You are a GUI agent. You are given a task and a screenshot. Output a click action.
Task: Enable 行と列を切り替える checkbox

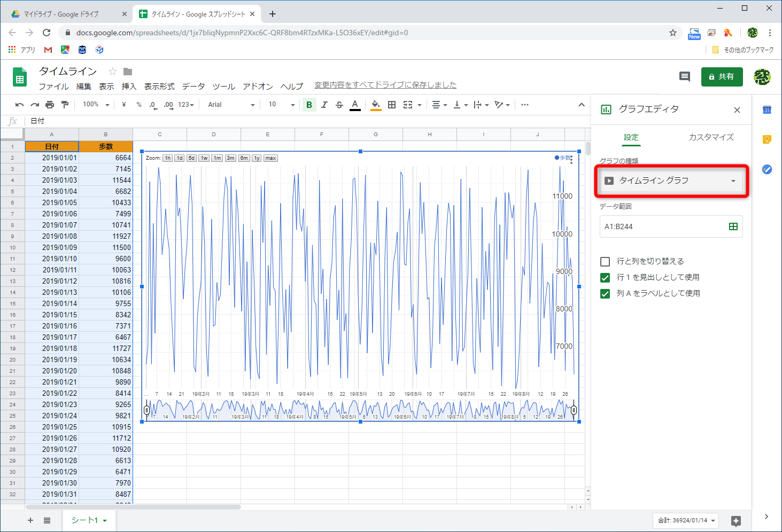(x=605, y=261)
